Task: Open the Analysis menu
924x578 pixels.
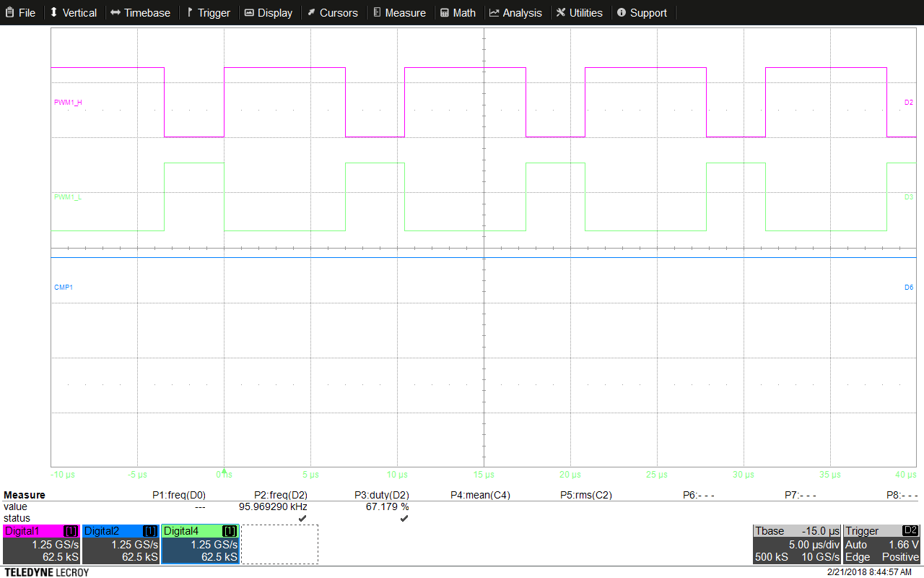Action: 516,13
